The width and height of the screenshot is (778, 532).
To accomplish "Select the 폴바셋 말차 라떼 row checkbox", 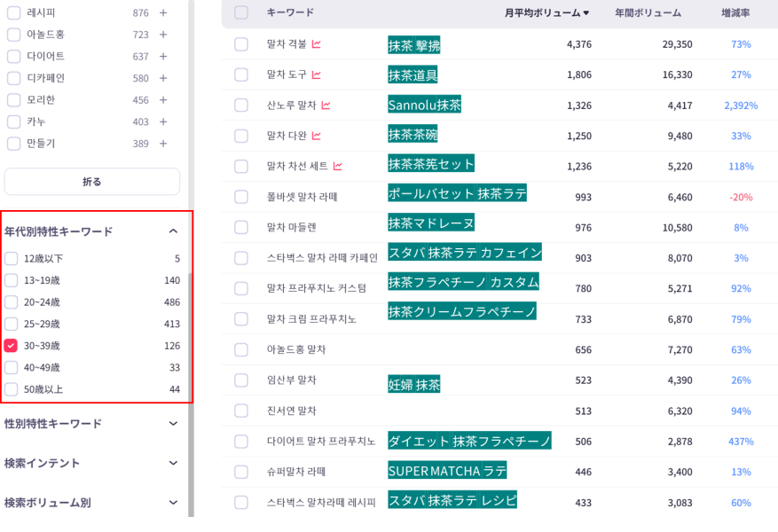I will coord(241,197).
